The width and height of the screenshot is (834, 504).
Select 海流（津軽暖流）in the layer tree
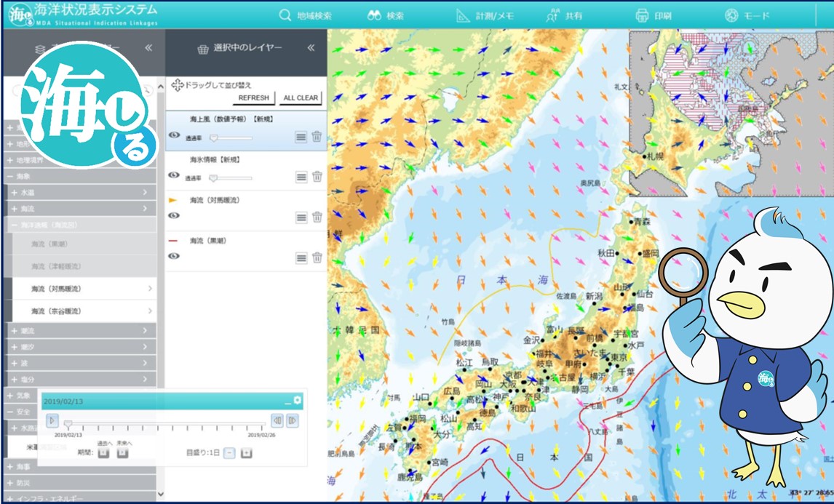(84, 266)
